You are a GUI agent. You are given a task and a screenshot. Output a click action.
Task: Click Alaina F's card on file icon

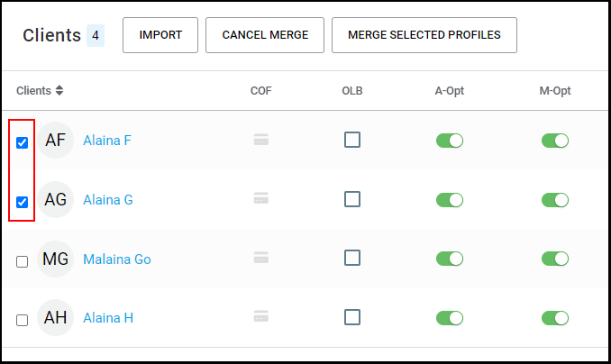pyautogui.click(x=260, y=140)
